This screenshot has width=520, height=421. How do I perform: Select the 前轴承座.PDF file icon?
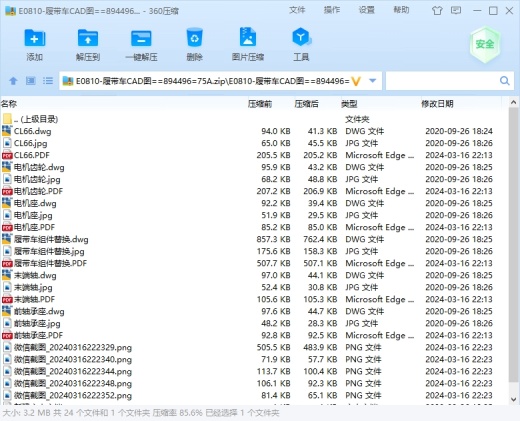tap(7, 335)
